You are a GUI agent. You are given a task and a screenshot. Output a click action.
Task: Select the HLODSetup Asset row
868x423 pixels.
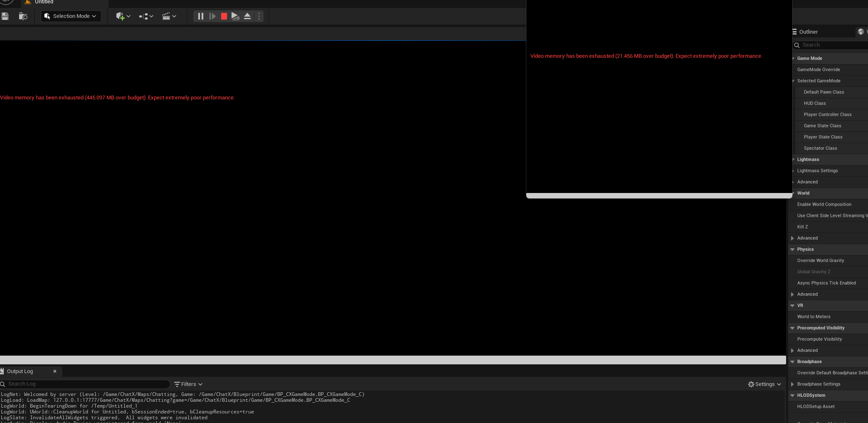pos(828,406)
